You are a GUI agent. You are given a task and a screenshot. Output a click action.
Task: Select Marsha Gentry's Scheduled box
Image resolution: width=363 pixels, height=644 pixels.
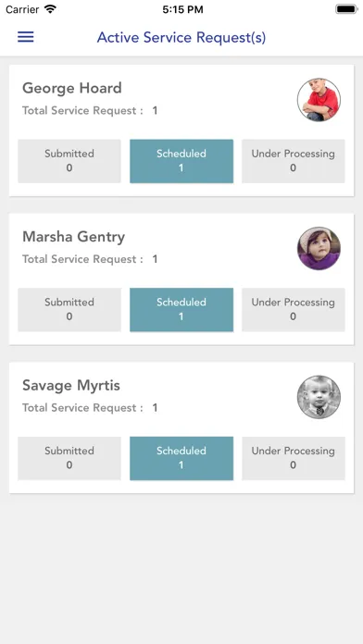181,310
